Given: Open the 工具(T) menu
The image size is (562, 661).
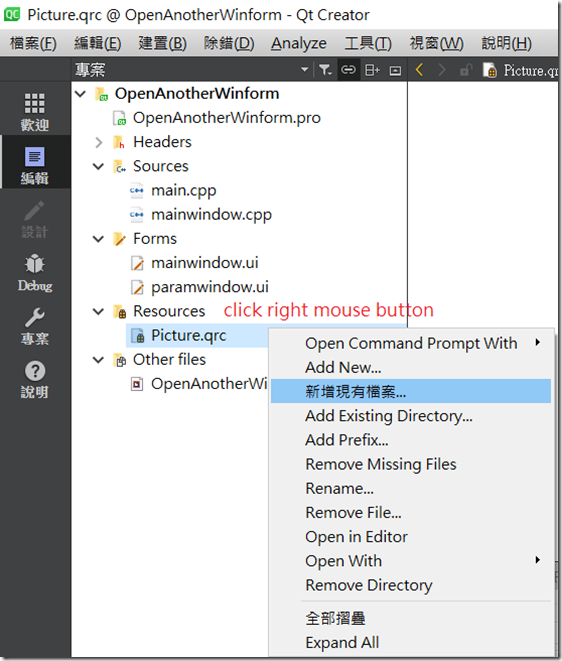Looking at the screenshot, I should tap(368, 43).
